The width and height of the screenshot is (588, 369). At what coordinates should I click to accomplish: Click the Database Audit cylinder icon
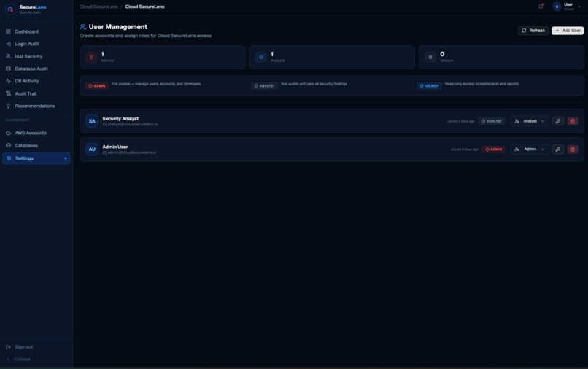click(x=8, y=69)
